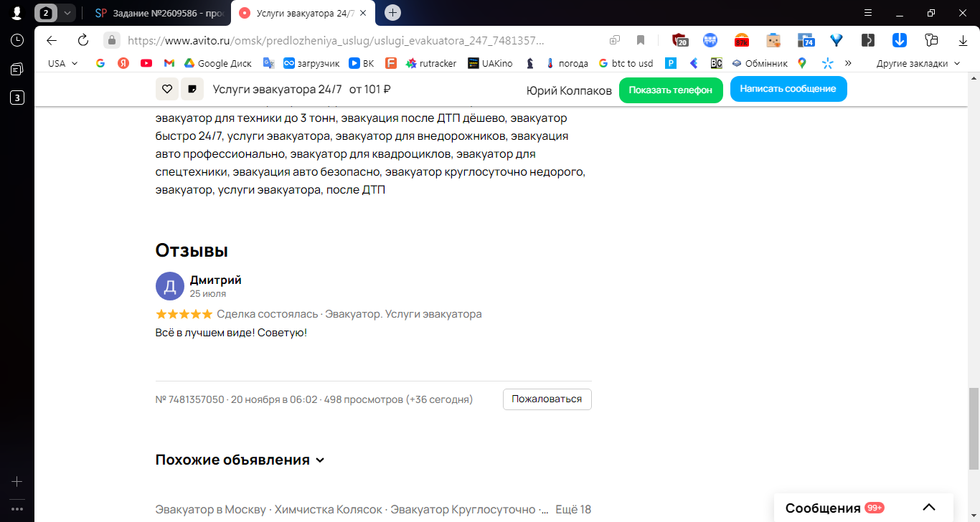Switch to the Задание №2609586 tab
Image resolution: width=980 pixels, height=522 pixels.
pyautogui.click(x=161, y=13)
